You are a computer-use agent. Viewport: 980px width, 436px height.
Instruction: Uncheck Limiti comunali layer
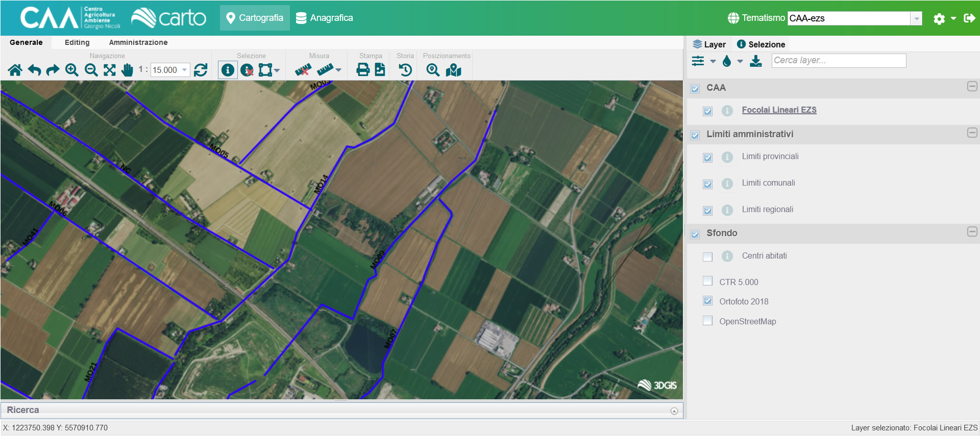707,184
